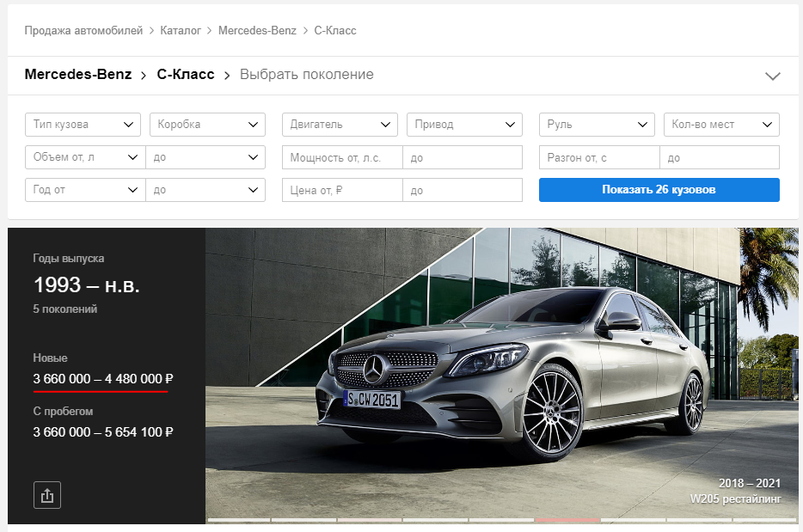
Task: Click the Мощность от, л.с. field
Action: (342, 157)
